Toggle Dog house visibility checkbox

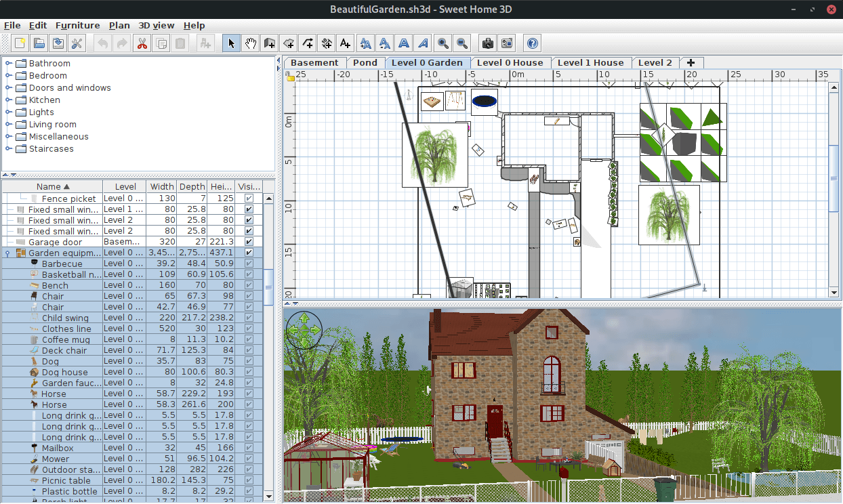pos(249,372)
